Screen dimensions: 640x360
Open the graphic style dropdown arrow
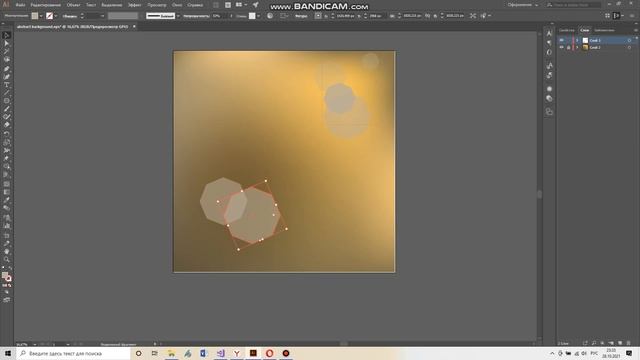point(258,16)
